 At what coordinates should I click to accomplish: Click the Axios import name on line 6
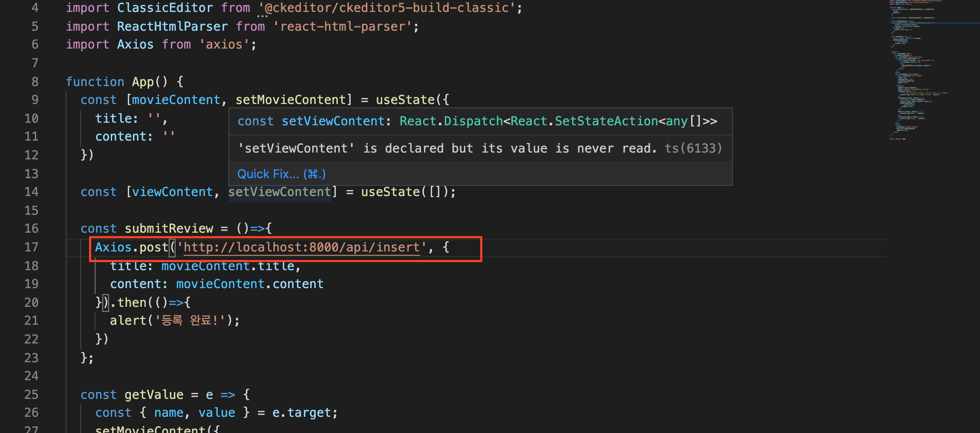(135, 44)
